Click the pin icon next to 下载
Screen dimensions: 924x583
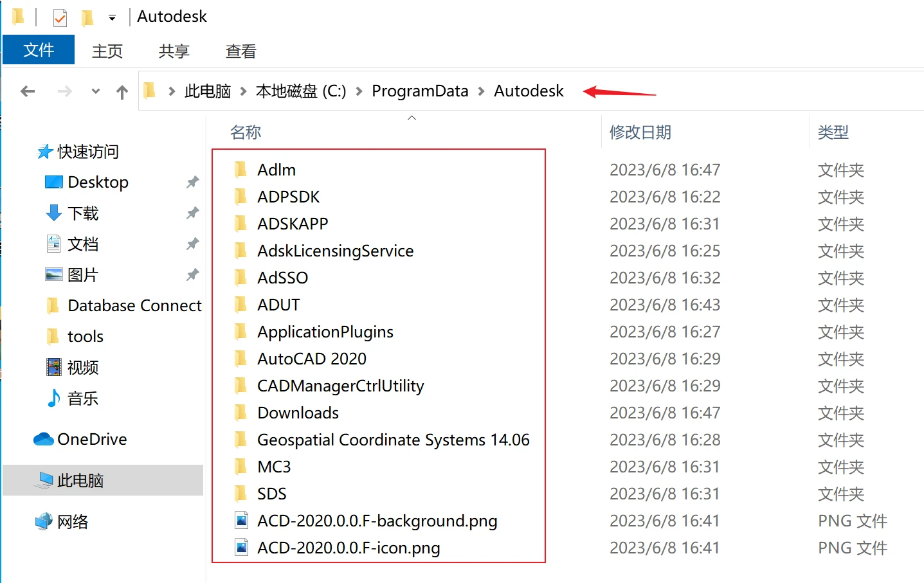[192, 213]
